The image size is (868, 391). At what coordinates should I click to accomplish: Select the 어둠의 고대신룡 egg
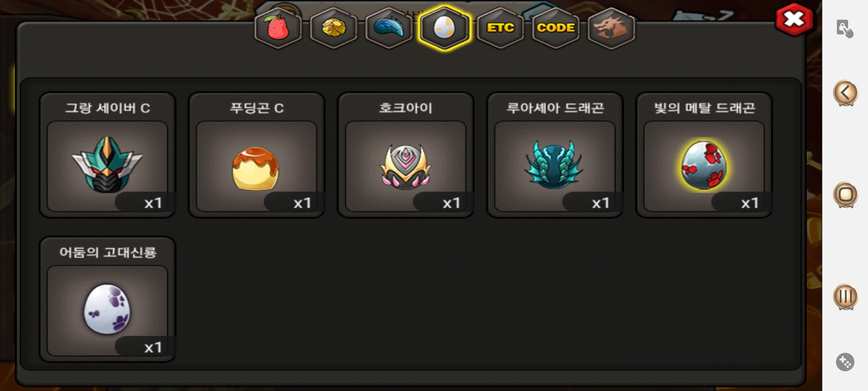coord(107,299)
